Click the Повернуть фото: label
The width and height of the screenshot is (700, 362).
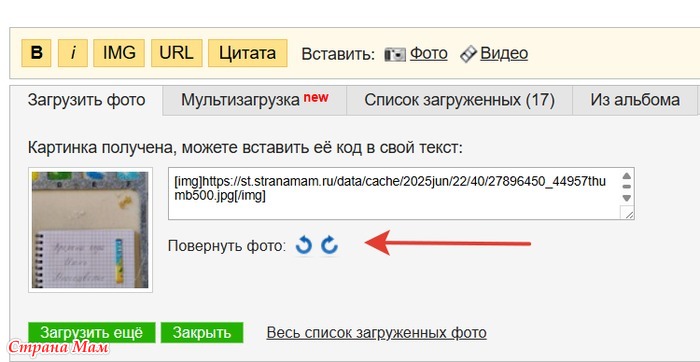227,246
